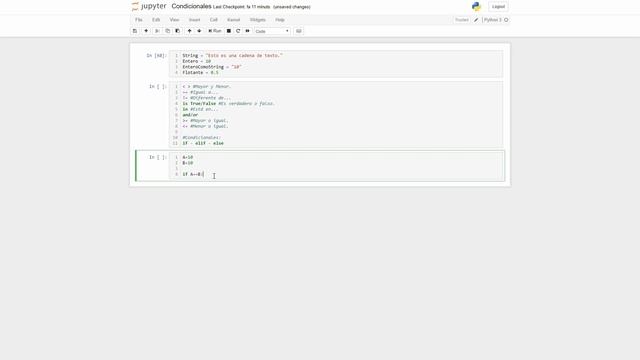Save and checkpoint with the floppy icon
640x360 pixels.
[135, 31]
